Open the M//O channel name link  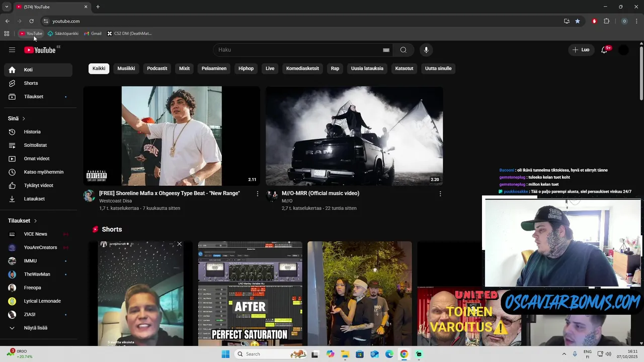pos(287,201)
